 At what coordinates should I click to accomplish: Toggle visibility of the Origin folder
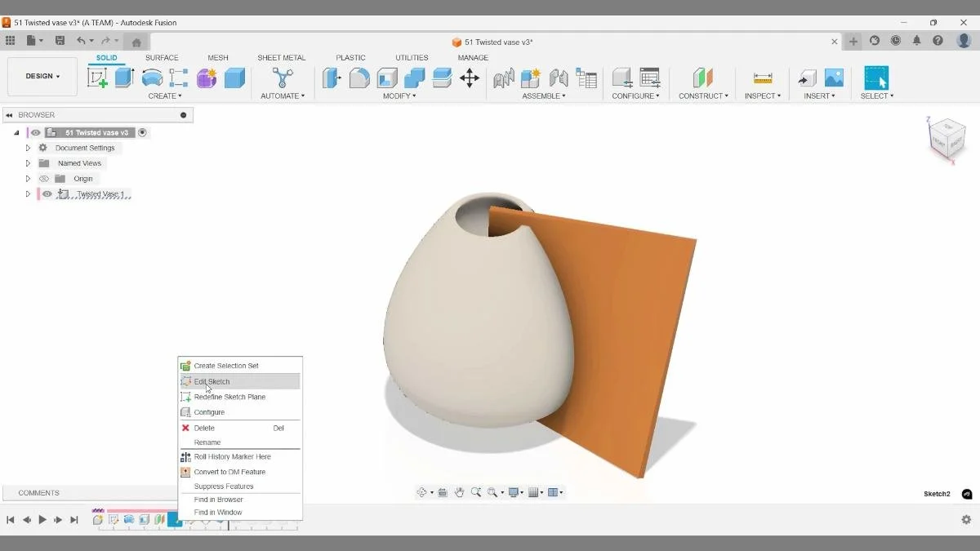[44, 178]
